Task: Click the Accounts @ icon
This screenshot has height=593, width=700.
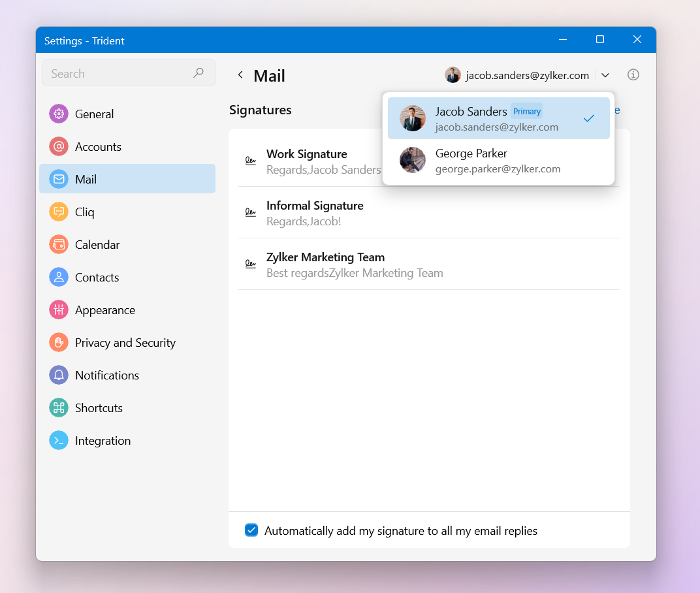Action: coord(59,146)
